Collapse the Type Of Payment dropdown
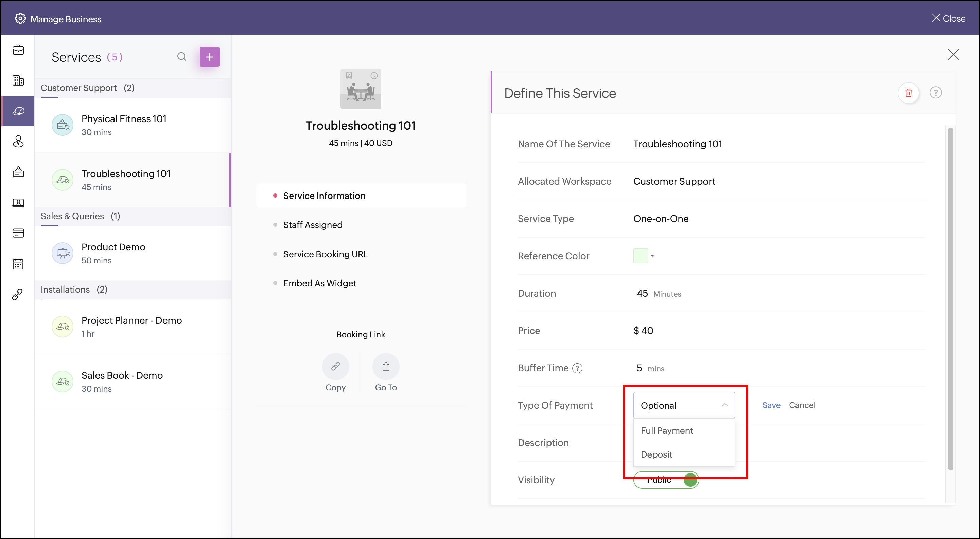 [724, 405]
